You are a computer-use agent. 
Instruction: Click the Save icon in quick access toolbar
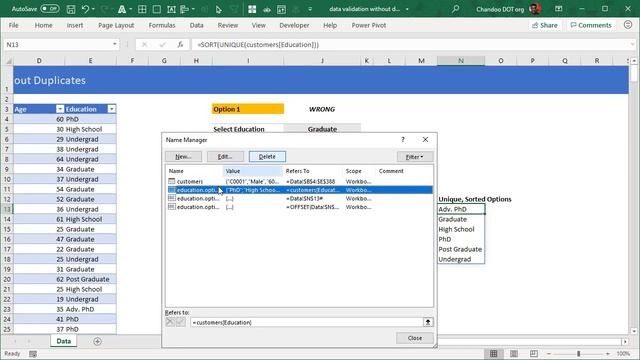tap(71, 9)
